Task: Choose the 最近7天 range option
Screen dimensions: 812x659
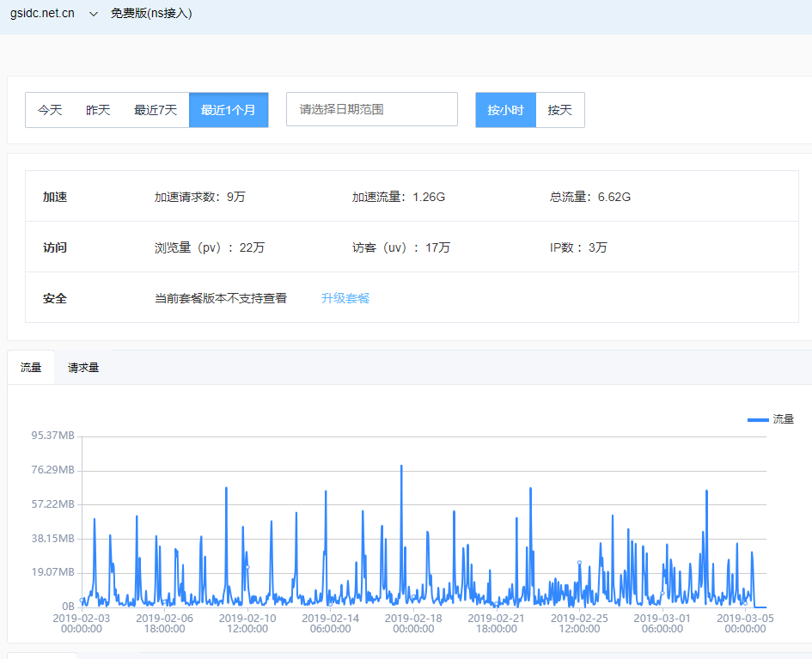Action: coord(156,110)
